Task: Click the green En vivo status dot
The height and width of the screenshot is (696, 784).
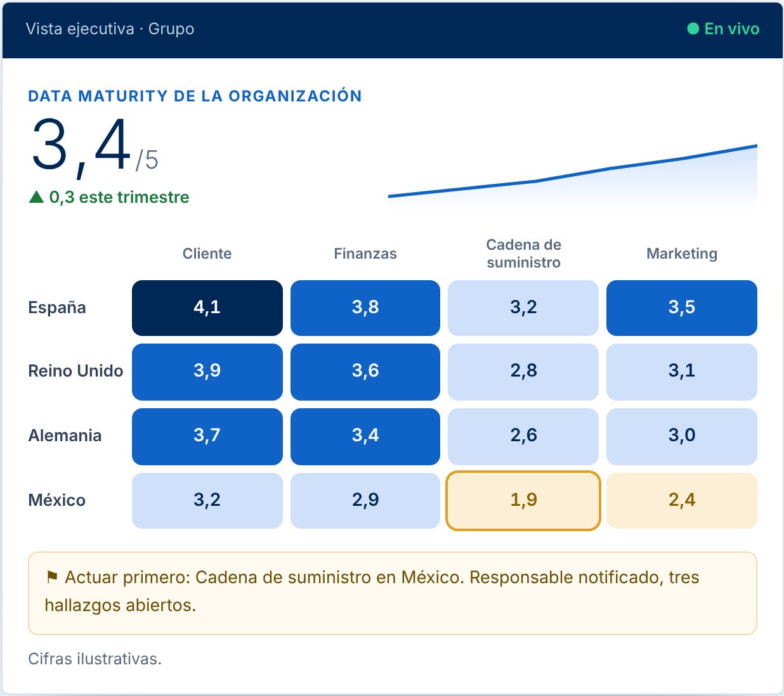Action: (693, 29)
